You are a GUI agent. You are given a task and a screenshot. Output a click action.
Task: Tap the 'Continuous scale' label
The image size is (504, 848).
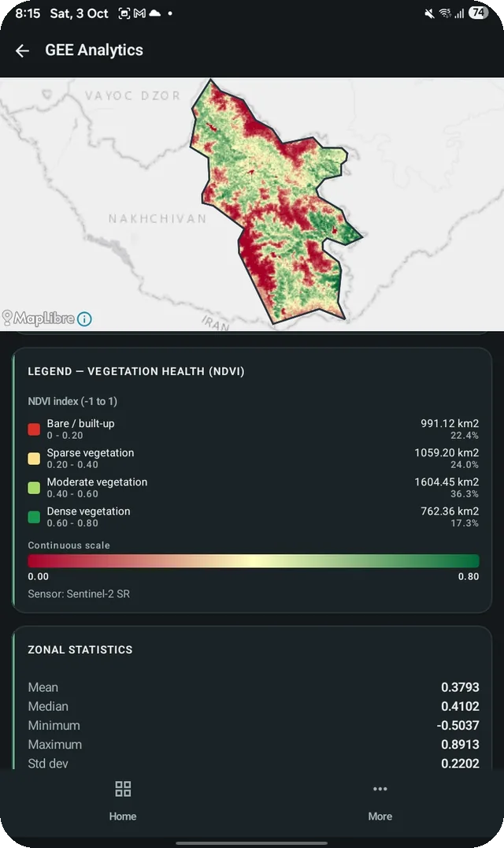coord(69,545)
